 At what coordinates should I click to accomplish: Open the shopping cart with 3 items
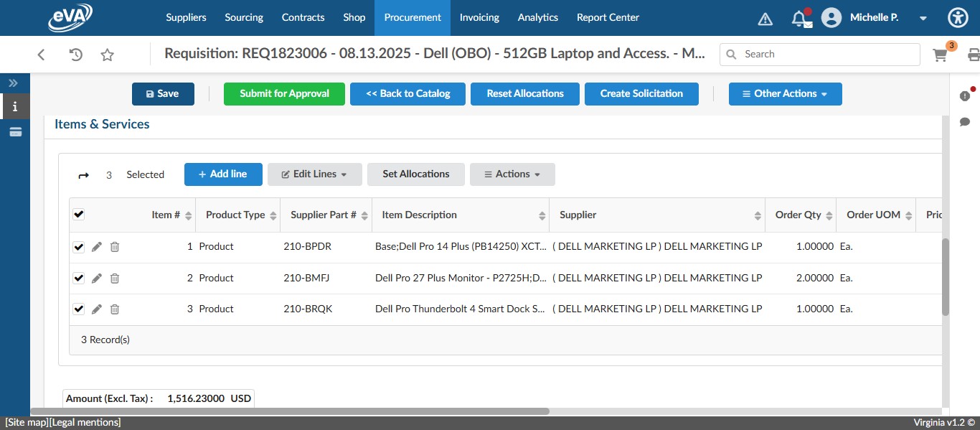point(940,54)
